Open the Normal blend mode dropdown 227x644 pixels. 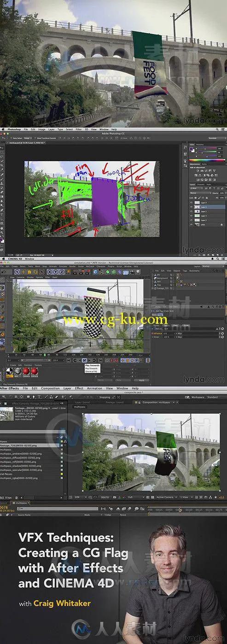tap(200, 193)
